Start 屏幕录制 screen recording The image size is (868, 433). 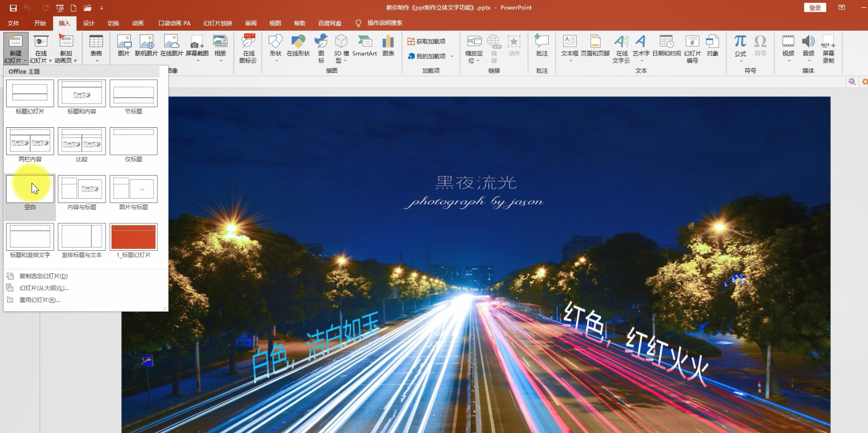click(828, 48)
